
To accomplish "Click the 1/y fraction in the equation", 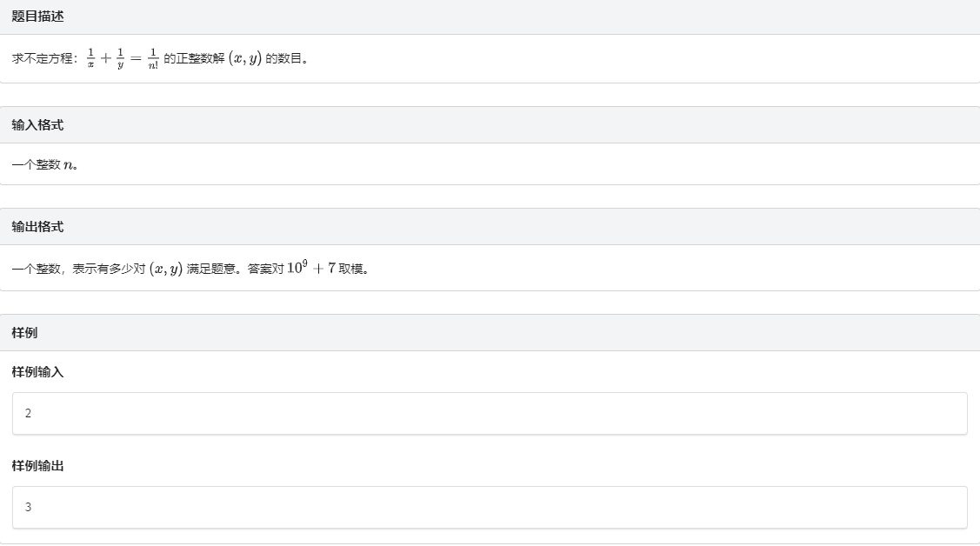I will [x=121, y=59].
